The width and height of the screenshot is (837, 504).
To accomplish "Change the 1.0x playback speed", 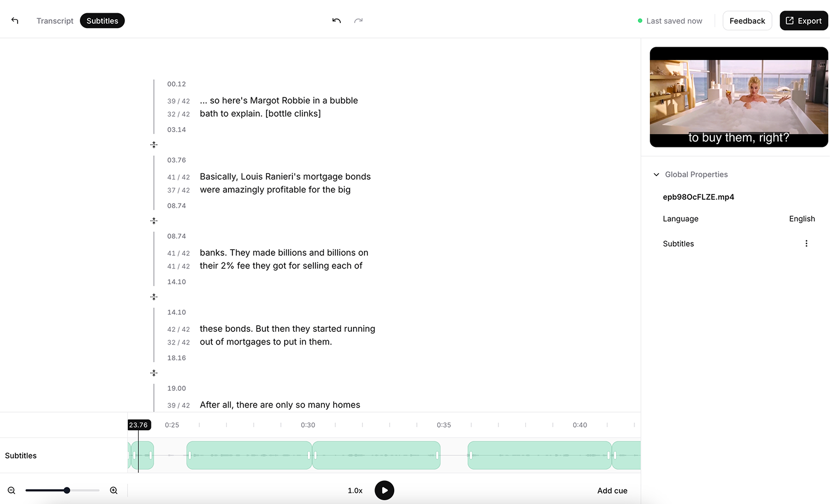I will click(x=355, y=491).
